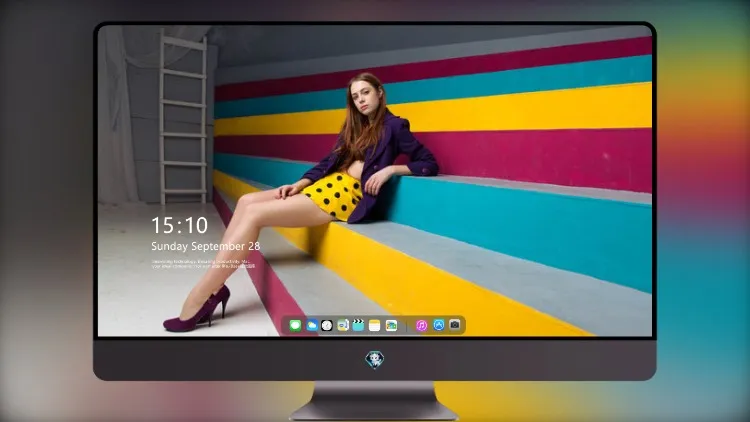Click the 15:10 clock widget
This screenshot has height=422, width=750.
180,225
